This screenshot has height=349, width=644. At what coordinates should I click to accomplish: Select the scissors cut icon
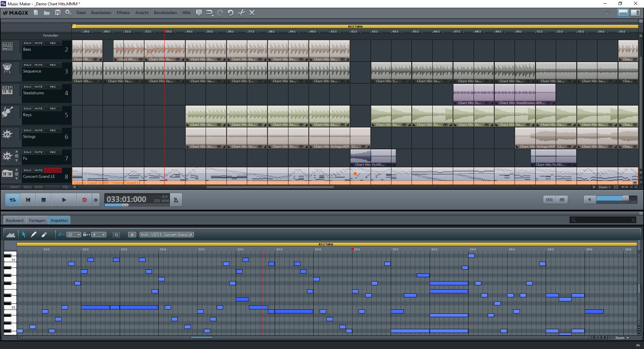click(x=241, y=13)
